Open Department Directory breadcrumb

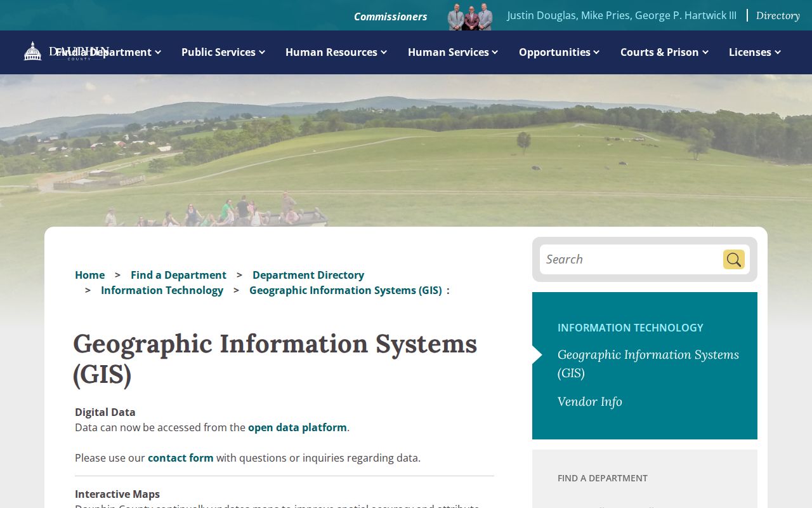coord(308,275)
